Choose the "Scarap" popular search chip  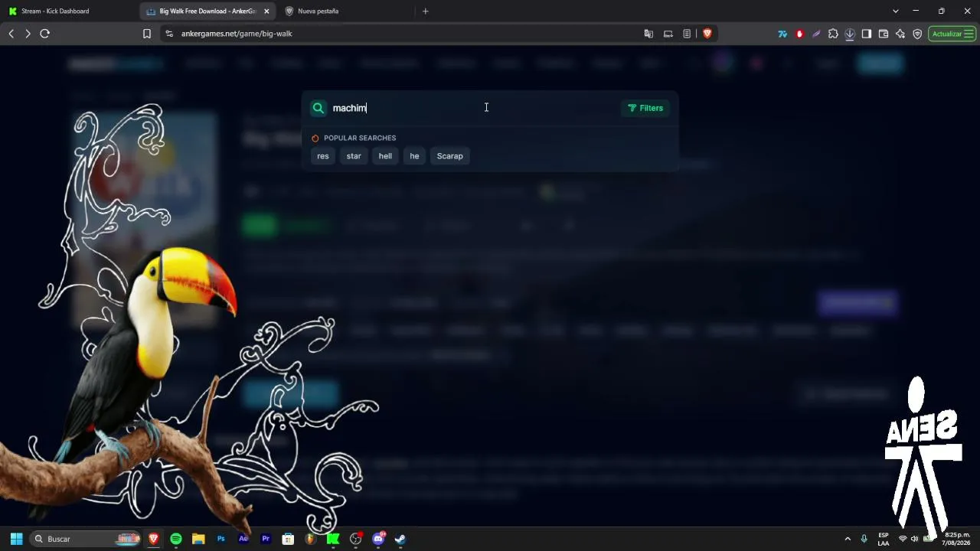[x=450, y=156]
